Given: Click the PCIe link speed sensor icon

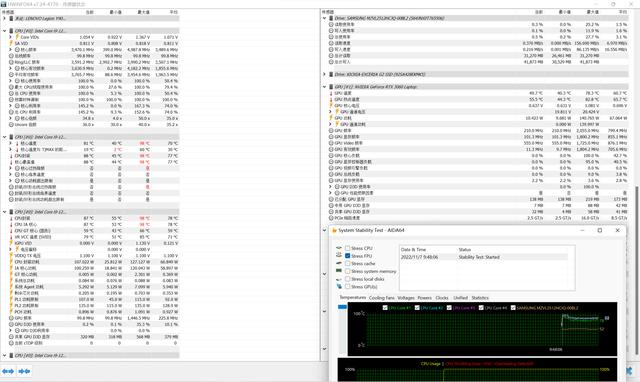Looking at the screenshot, I should (331, 218).
